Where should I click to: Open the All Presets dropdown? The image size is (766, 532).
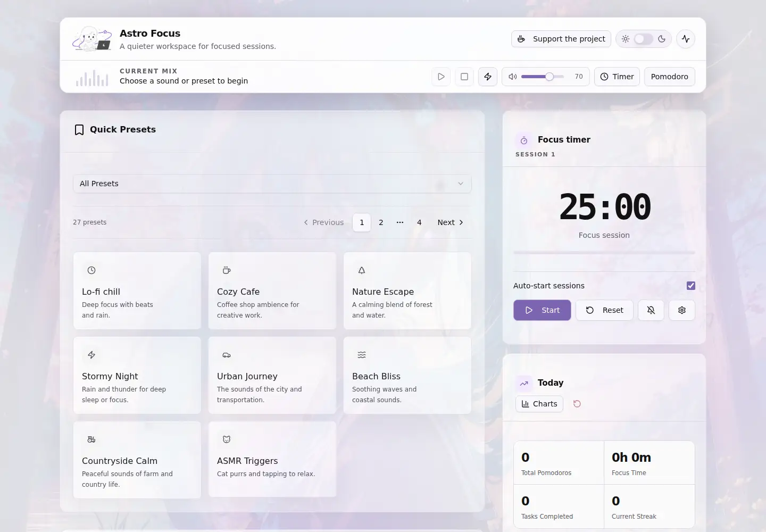point(272,184)
